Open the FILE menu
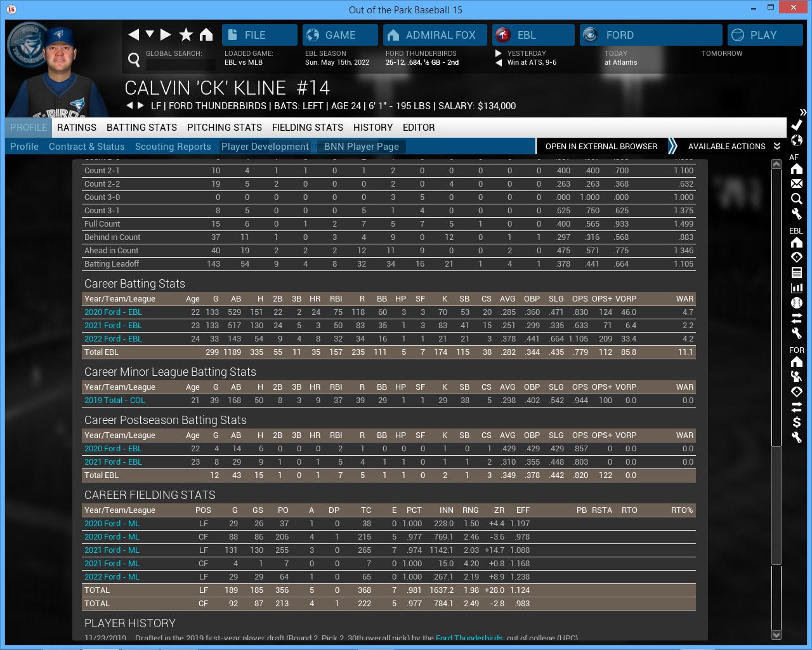 coord(259,35)
